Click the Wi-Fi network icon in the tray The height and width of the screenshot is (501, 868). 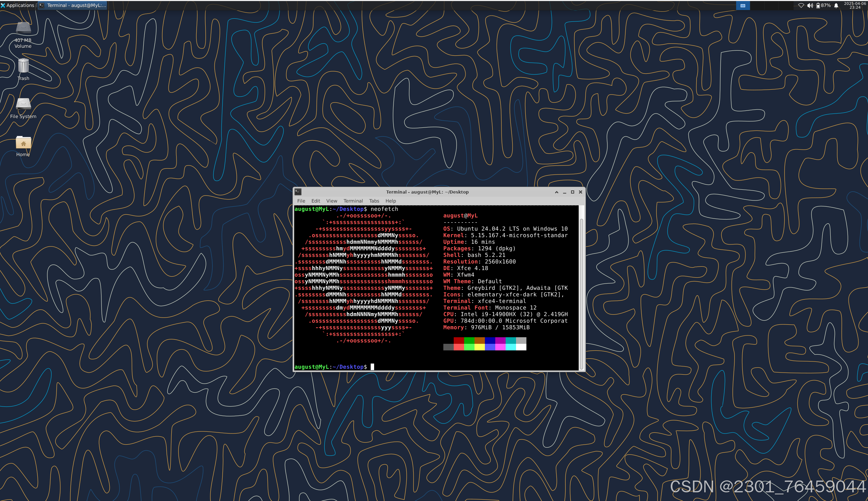click(801, 5)
